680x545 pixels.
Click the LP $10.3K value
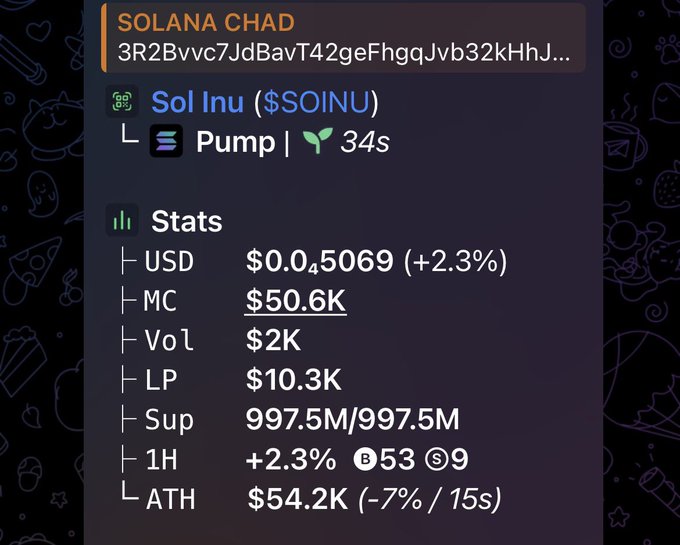tap(294, 379)
